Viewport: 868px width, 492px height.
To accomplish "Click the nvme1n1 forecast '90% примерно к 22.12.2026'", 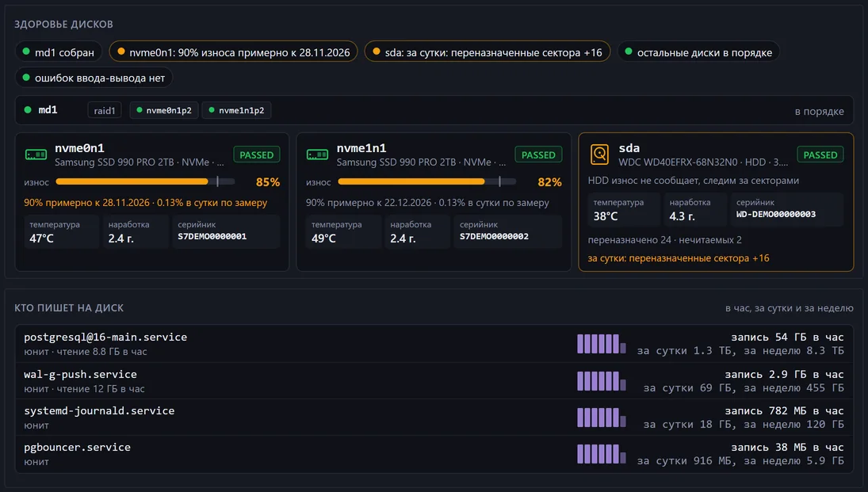I will (369, 203).
